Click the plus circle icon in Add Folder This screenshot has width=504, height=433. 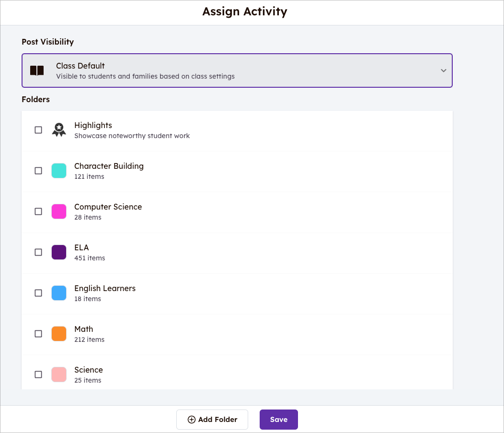pyautogui.click(x=191, y=420)
